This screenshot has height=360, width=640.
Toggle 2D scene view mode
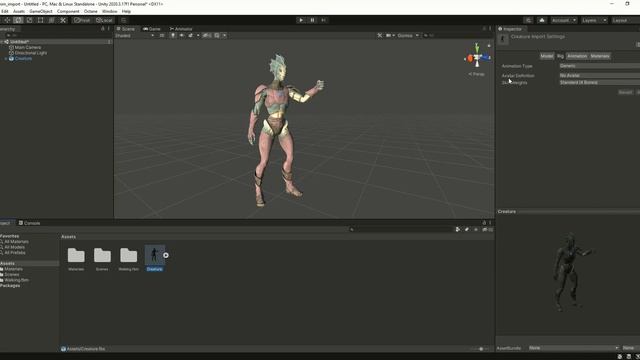pos(162,36)
